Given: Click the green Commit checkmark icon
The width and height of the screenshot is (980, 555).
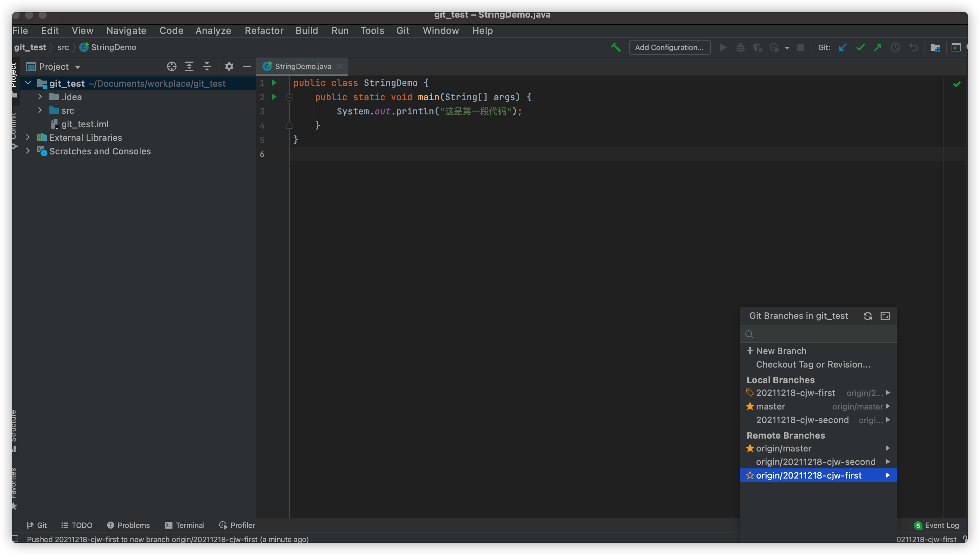Looking at the screenshot, I should pos(860,47).
